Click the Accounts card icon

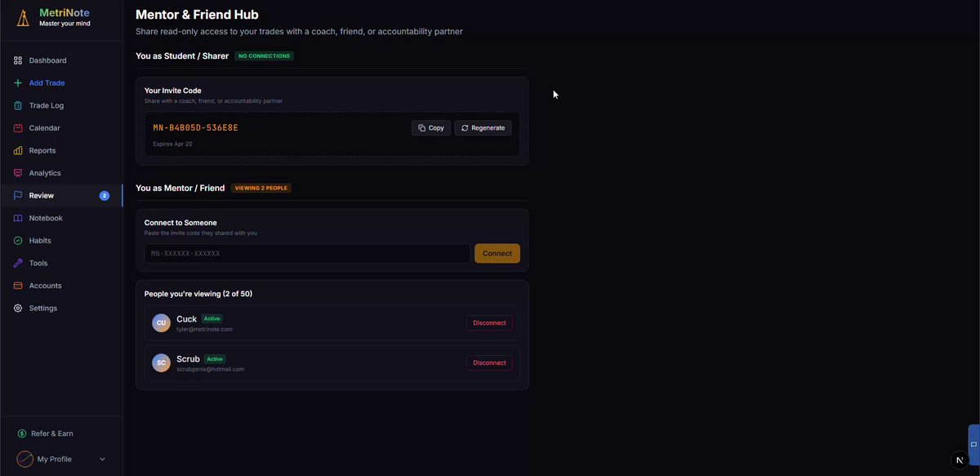point(18,286)
